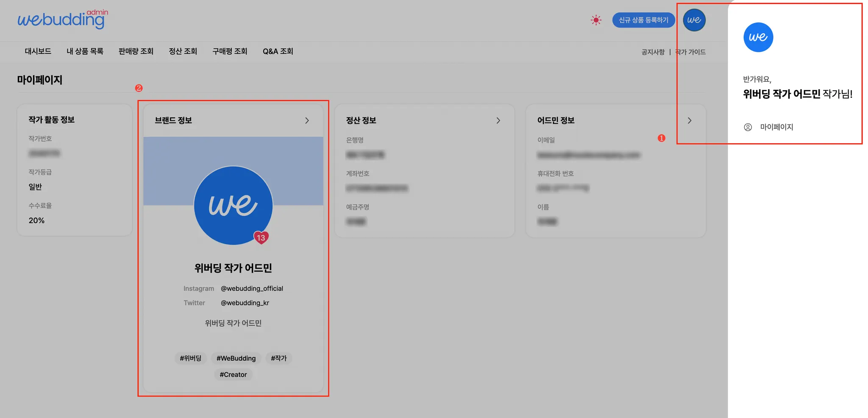
Task: Click the 작가 활동 정보 card title
Action: tap(52, 120)
